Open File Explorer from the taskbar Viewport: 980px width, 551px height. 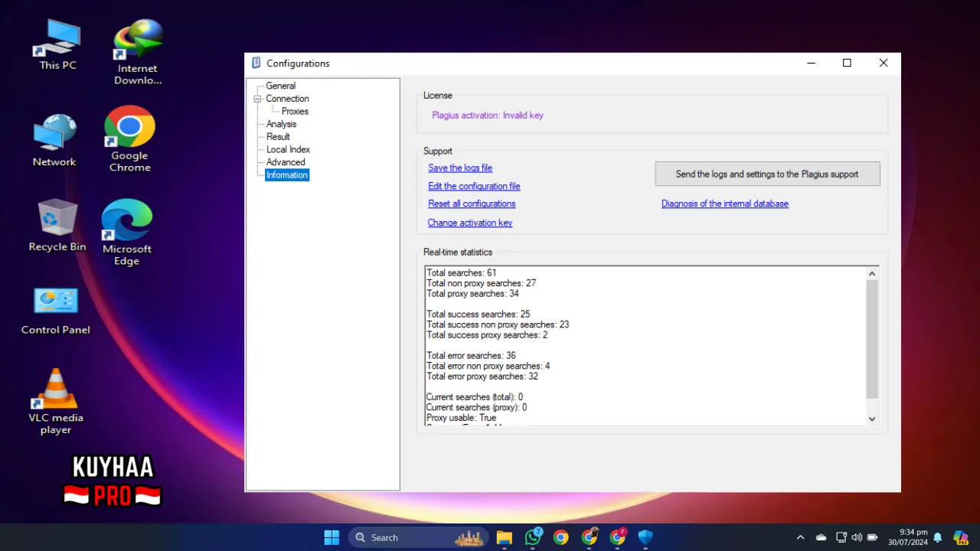click(x=504, y=537)
